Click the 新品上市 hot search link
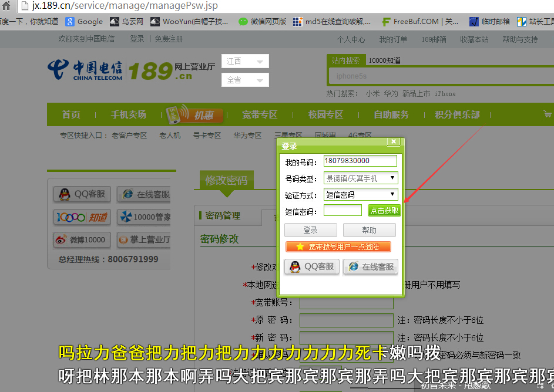Viewport: 554px width, 392px height. [416, 93]
